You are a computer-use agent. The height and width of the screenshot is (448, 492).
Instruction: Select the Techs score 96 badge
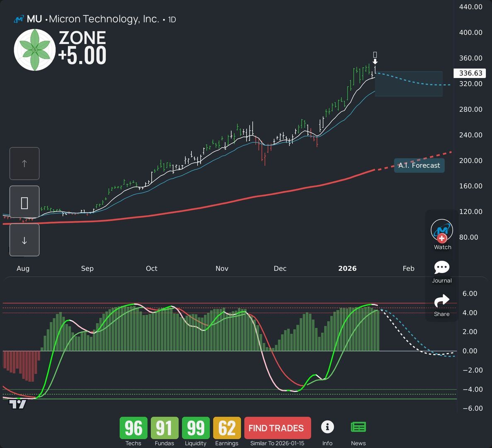[133, 428]
